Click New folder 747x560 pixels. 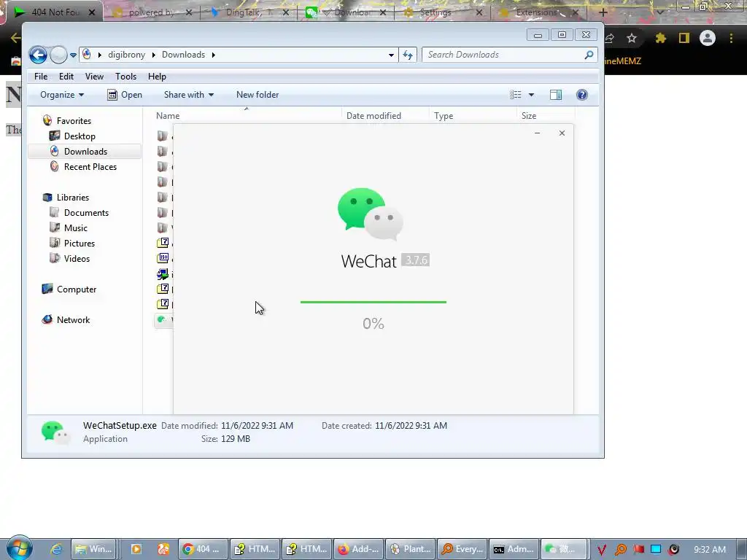[258, 95]
